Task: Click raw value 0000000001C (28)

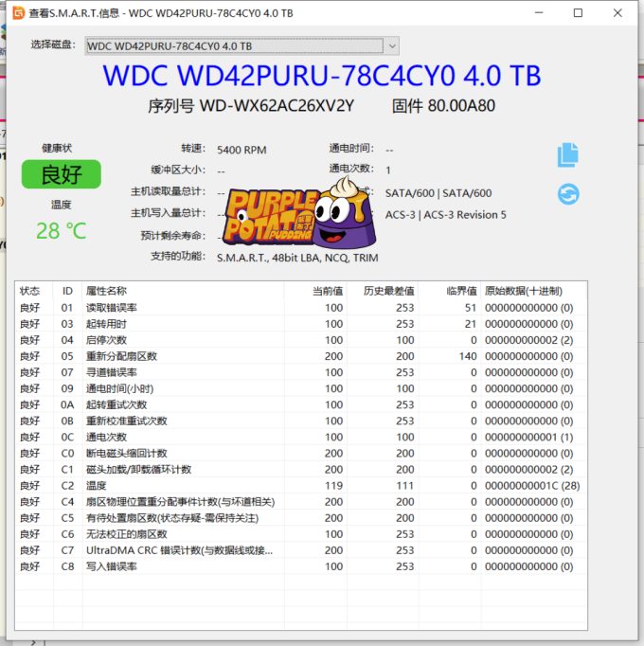Action: point(532,486)
